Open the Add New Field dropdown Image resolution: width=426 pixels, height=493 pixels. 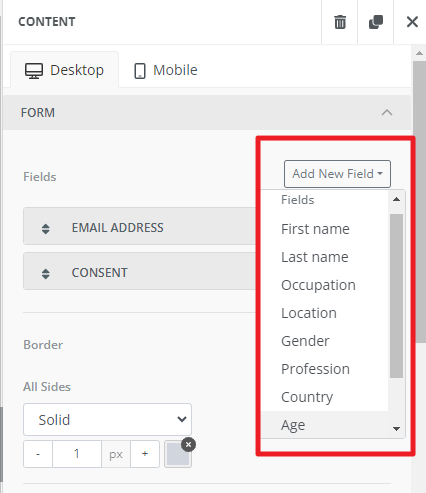point(337,174)
